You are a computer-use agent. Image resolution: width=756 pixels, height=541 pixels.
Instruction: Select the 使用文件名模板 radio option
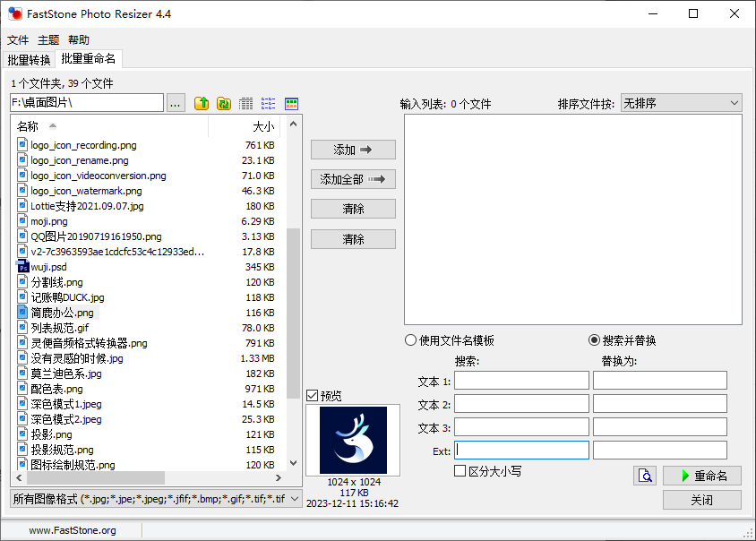point(410,340)
